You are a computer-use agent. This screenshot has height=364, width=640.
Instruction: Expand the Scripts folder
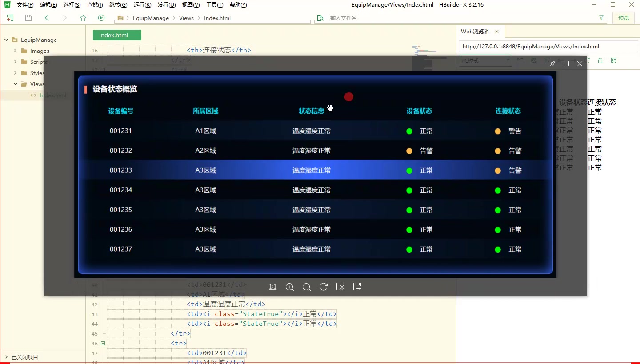click(x=15, y=62)
